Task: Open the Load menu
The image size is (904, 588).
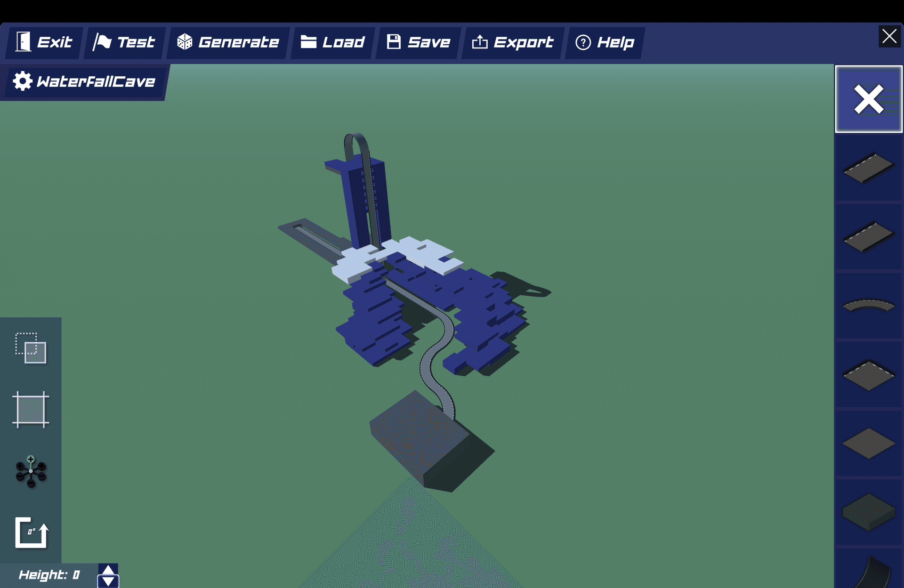Action: point(332,42)
